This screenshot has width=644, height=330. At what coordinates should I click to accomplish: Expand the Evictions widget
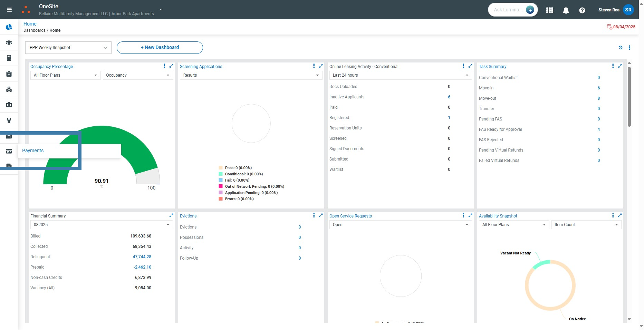(321, 215)
